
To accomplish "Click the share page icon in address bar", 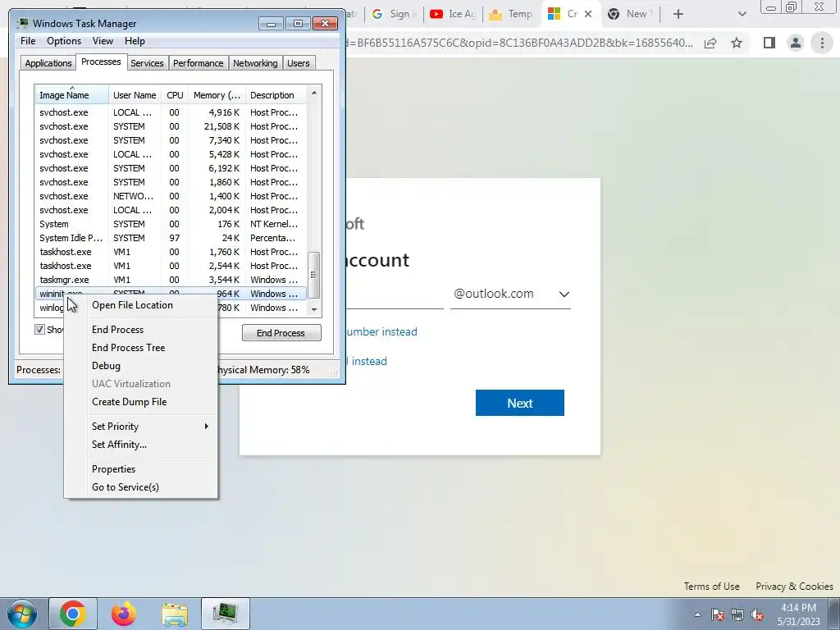I will point(710,43).
